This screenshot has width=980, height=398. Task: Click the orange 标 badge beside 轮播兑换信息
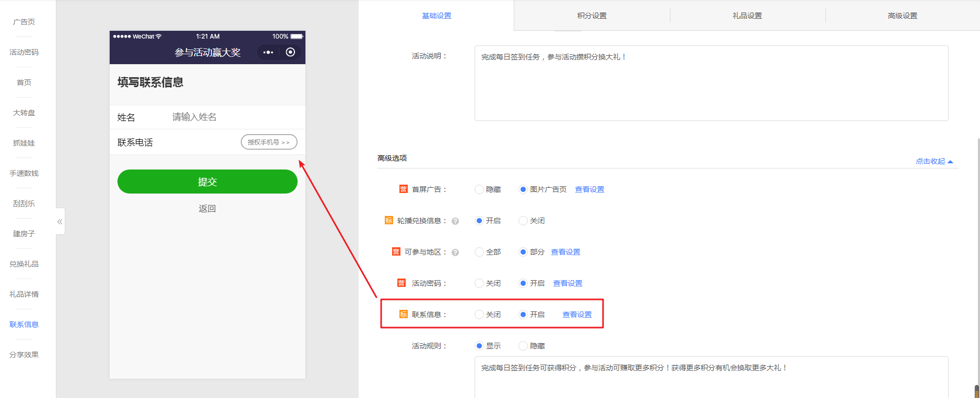[x=389, y=220]
